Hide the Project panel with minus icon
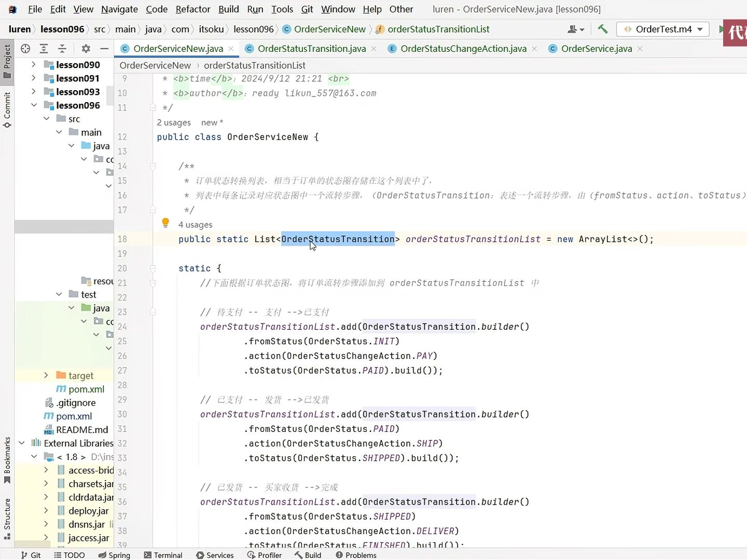747x560 pixels. 104,49
